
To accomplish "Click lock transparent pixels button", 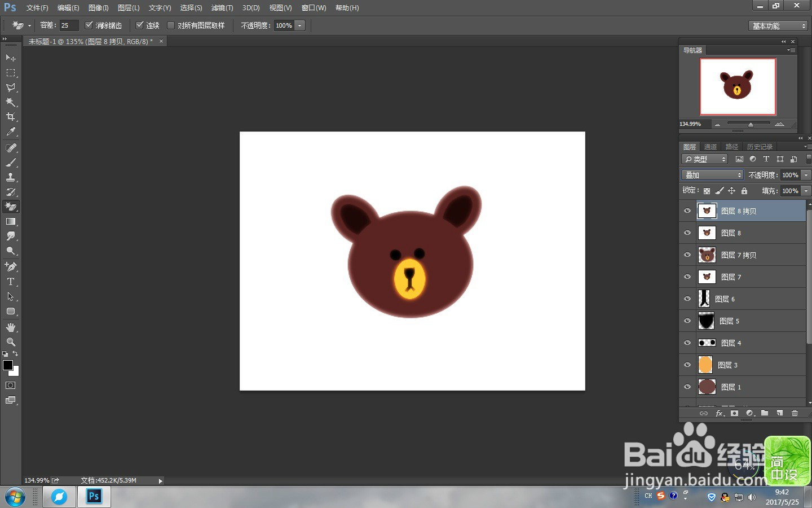I will pyautogui.click(x=707, y=191).
